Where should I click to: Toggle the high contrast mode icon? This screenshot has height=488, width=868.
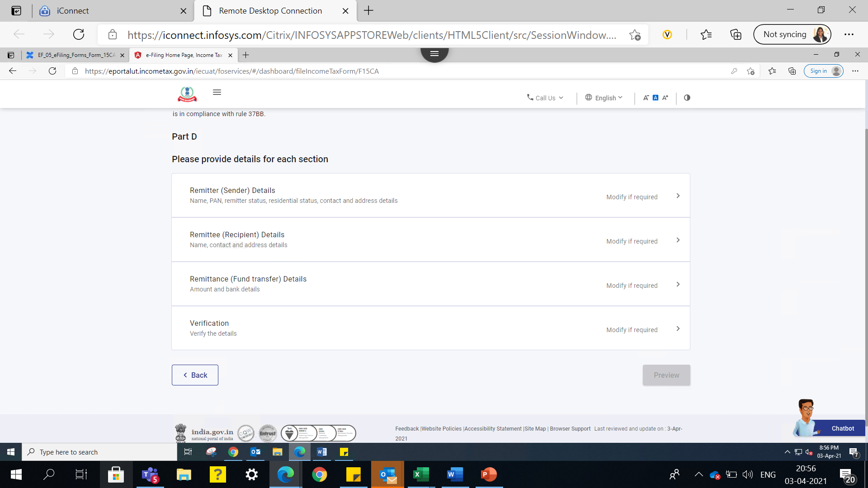[x=687, y=98]
